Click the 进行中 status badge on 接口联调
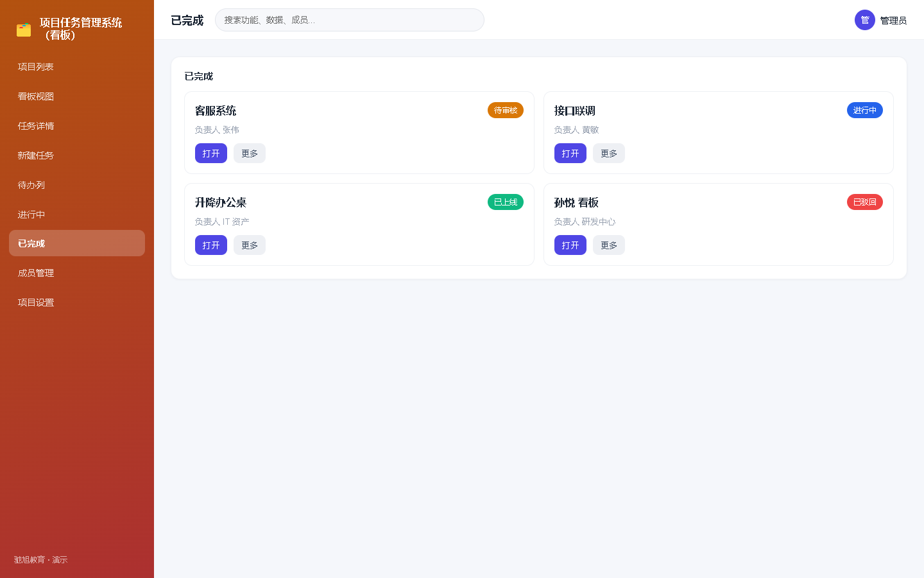This screenshot has width=924, height=578. click(x=865, y=110)
